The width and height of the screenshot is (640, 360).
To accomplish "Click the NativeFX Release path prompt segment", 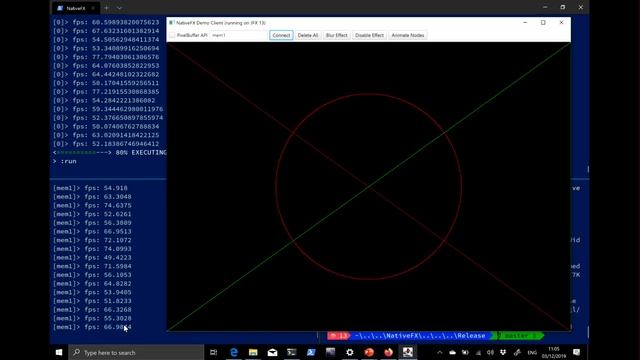I will pyautogui.click(x=420, y=336).
